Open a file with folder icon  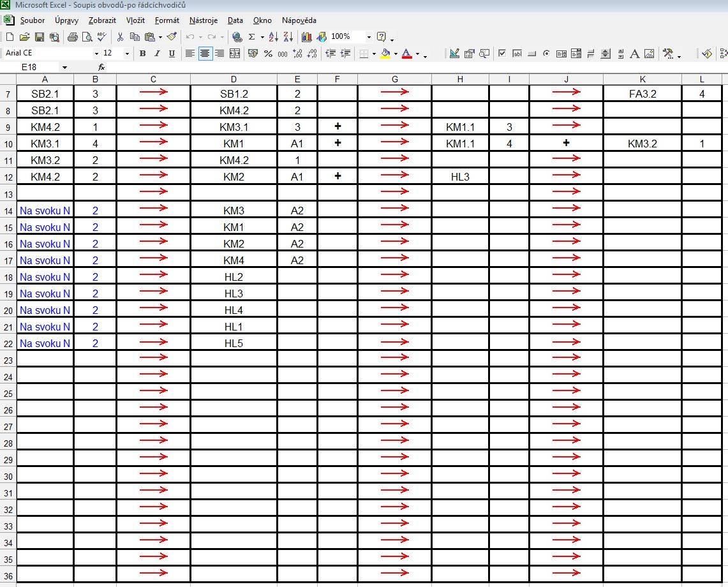pos(25,37)
